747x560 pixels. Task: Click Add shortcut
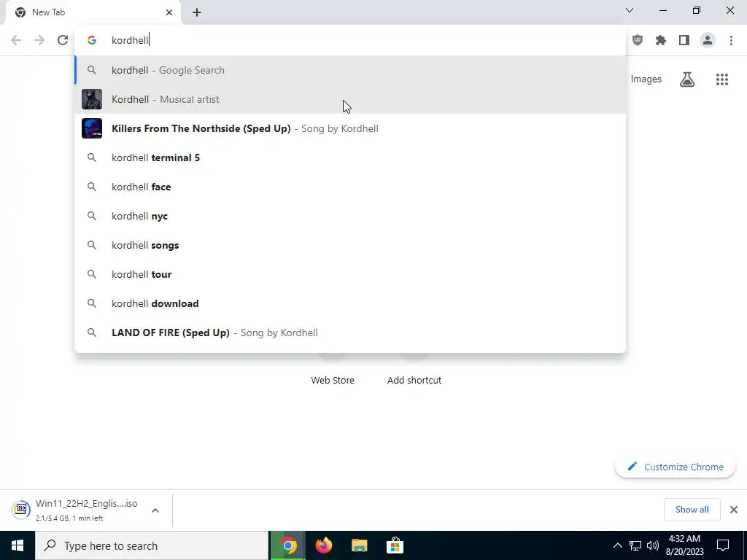(414, 380)
